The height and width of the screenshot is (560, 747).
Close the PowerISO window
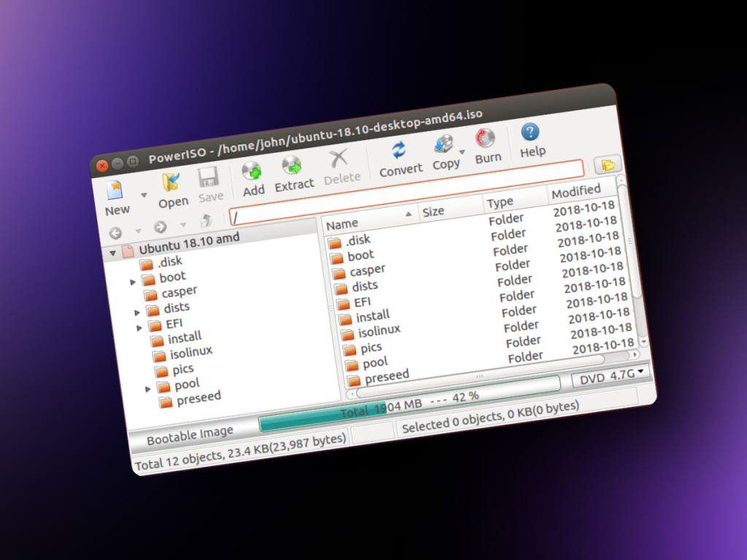click(x=102, y=166)
